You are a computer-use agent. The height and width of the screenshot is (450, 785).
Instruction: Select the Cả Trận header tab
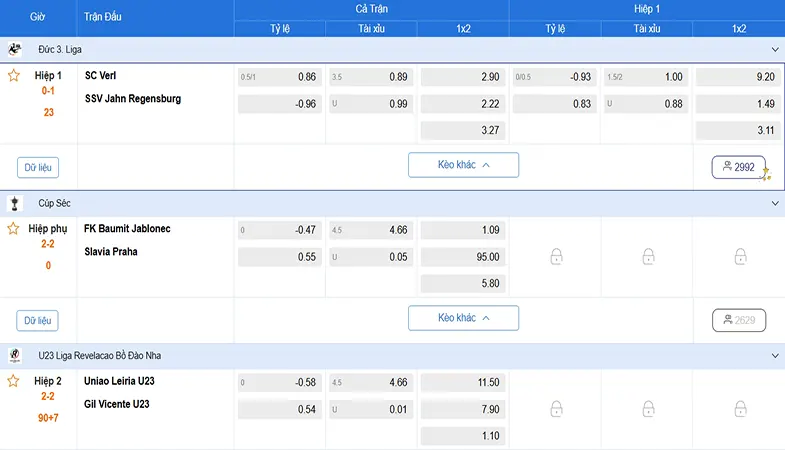(x=371, y=9)
